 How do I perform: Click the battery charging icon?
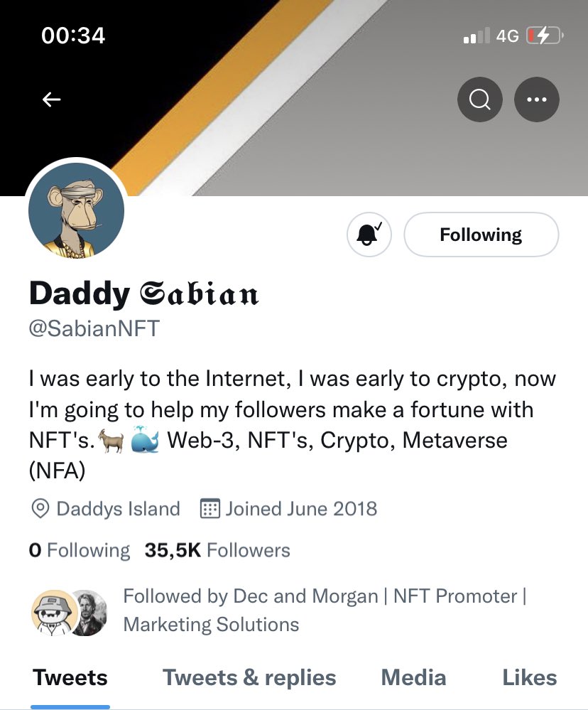tap(545, 36)
